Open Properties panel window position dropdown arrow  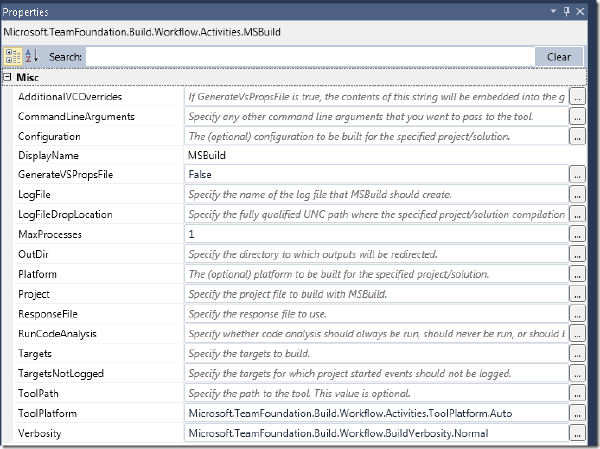(x=553, y=11)
